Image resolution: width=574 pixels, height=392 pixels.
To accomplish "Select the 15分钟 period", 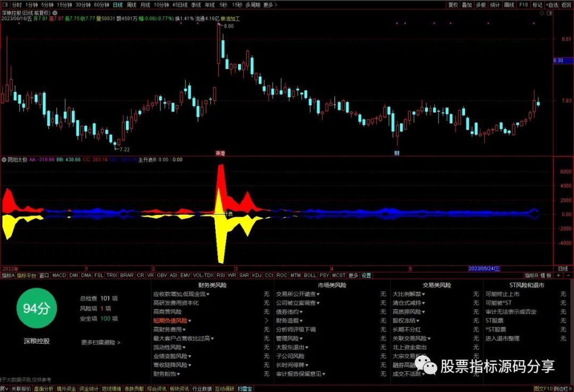I will click(64, 5).
